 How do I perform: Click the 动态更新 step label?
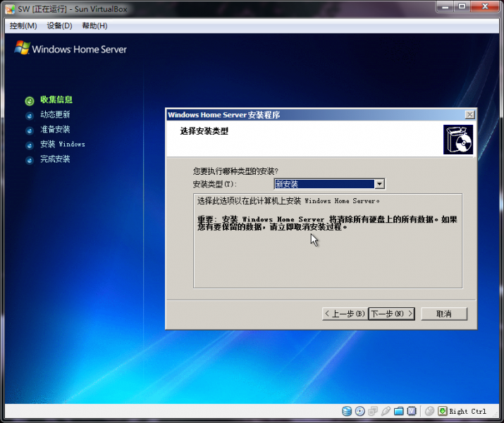[x=55, y=114]
